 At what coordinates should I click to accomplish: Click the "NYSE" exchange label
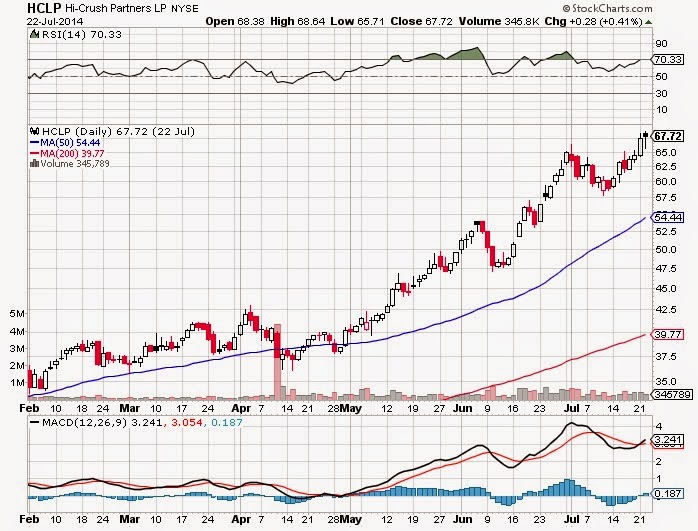(x=185, y=8)
